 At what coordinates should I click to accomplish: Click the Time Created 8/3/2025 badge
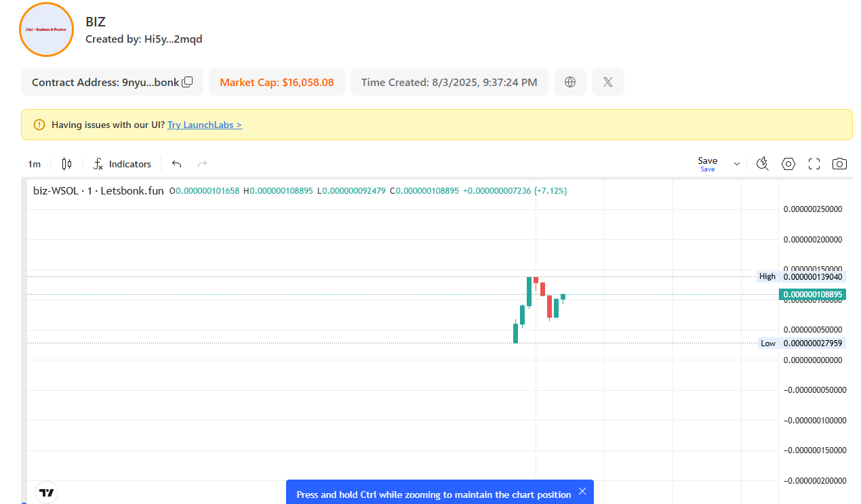pos(449,82)
